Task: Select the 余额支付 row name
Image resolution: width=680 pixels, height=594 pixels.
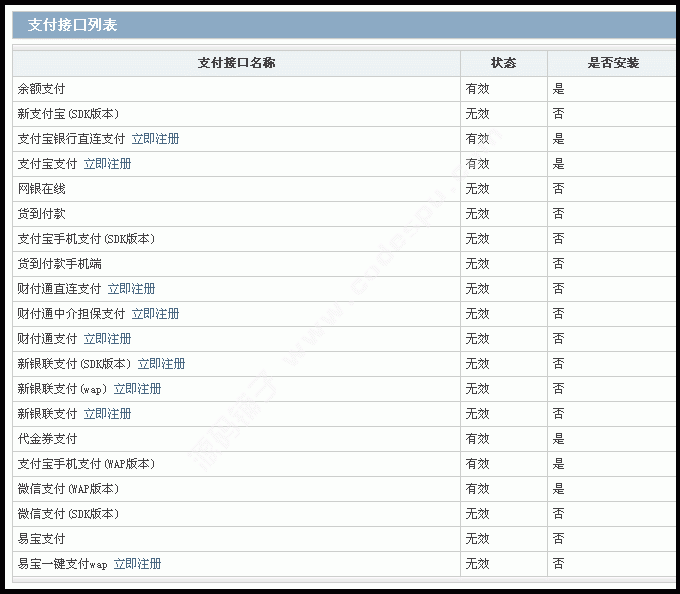Action: (x=41, y=89)
